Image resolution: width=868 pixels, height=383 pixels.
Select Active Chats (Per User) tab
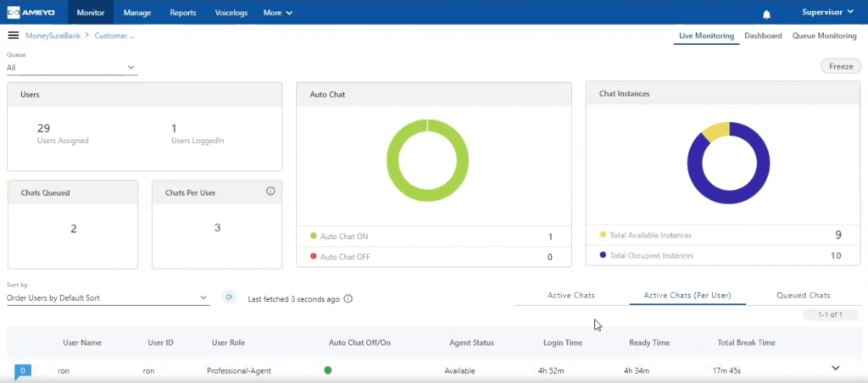pyautogui.click(x=687, y=296)
